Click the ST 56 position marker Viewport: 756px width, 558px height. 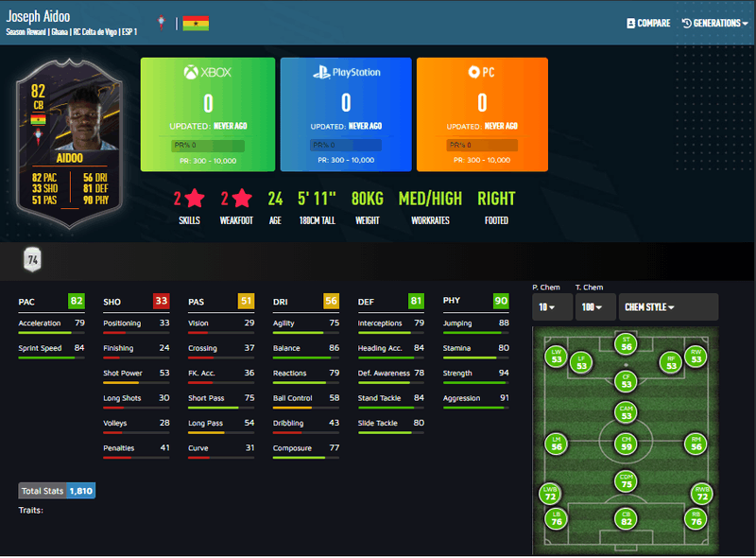point(627,343)
